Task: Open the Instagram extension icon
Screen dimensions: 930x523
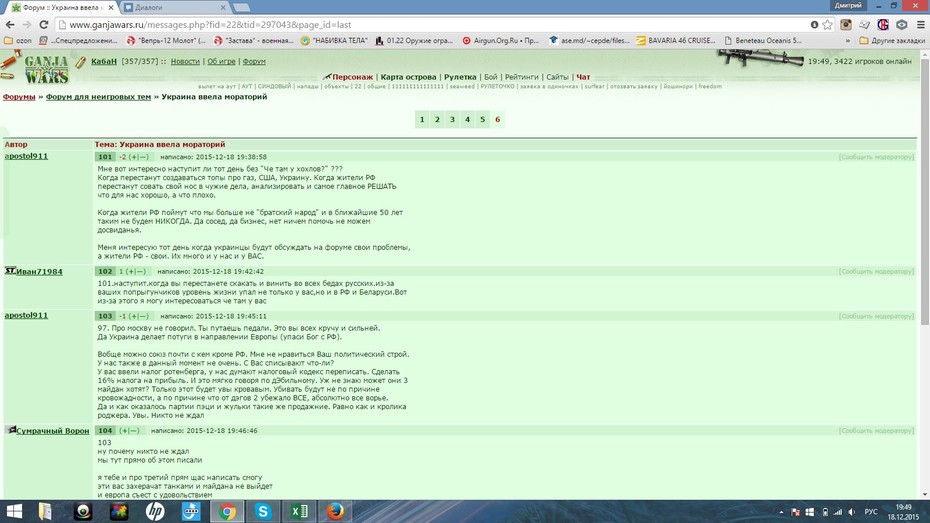Action: 846,24
